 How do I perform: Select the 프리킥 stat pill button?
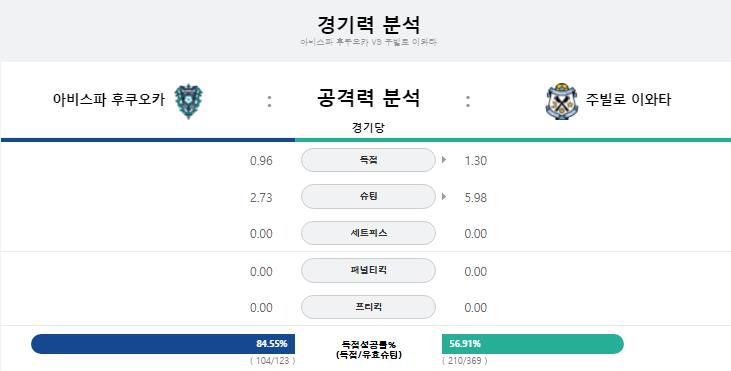point(368,307)
